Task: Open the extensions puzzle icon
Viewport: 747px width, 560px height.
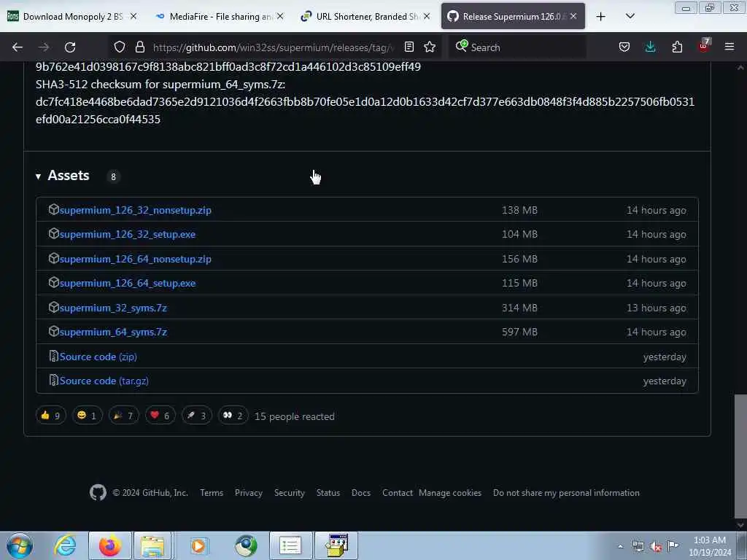Action: [x=677, y=47]
